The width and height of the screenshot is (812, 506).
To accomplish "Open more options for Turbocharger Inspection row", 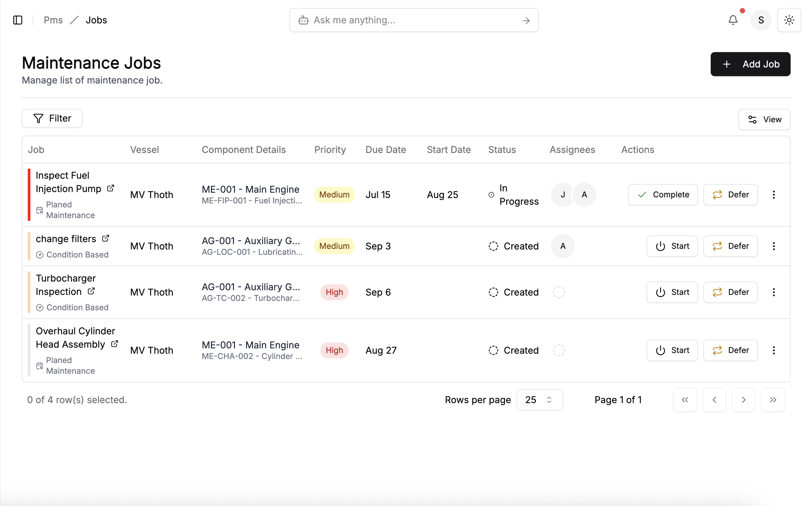I will coord(774,292).
